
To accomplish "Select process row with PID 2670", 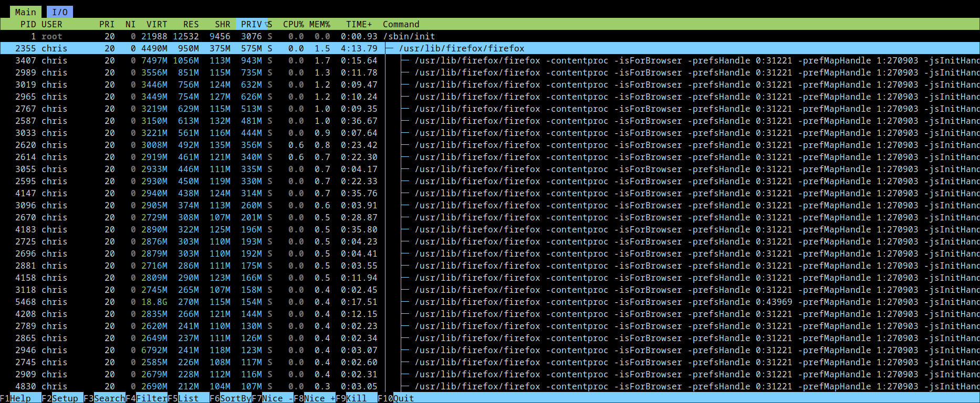I will (489, 217).
